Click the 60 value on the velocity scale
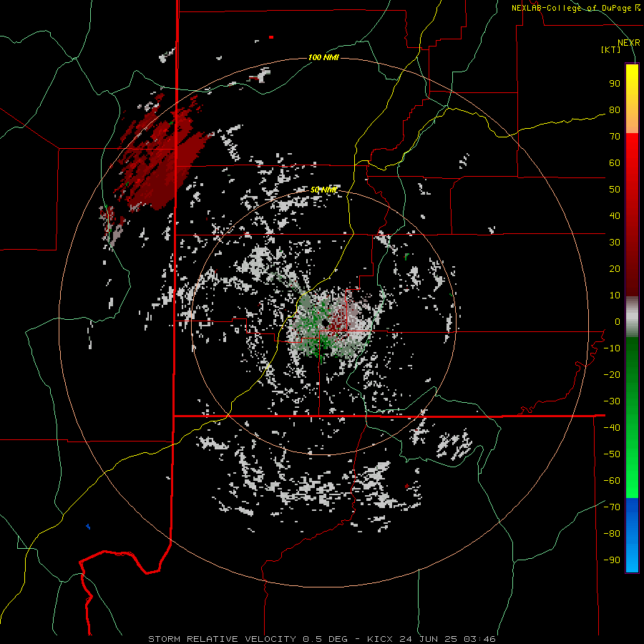644x644 pixels. [x=615, y=163]
